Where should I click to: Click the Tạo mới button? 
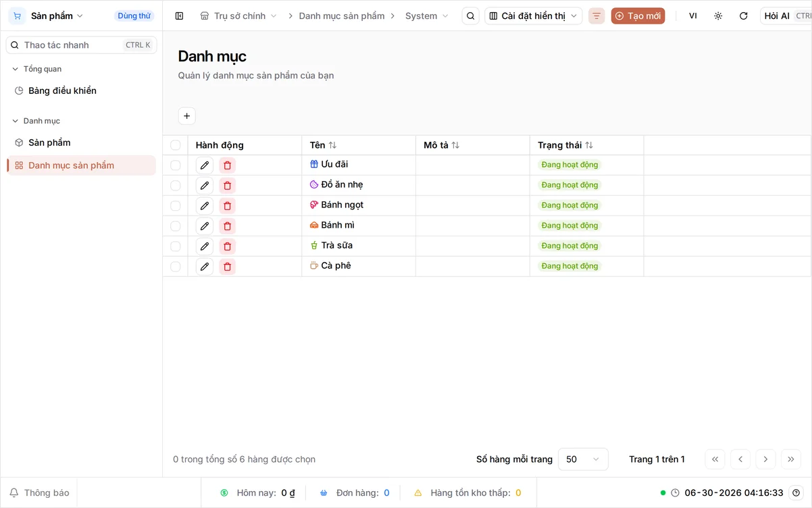[638, 16]
